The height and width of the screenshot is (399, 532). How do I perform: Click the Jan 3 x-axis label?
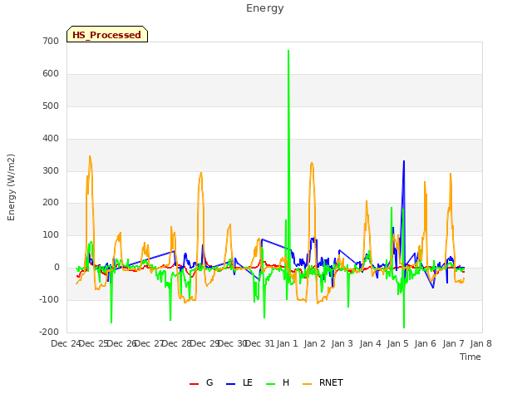pyautogui.click(x=342, y=343)
